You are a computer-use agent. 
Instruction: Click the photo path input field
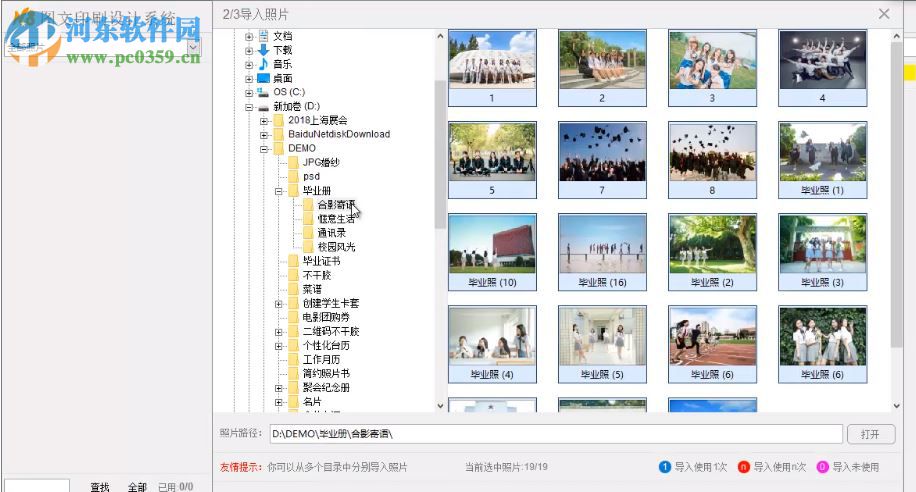tap(556, 434)
